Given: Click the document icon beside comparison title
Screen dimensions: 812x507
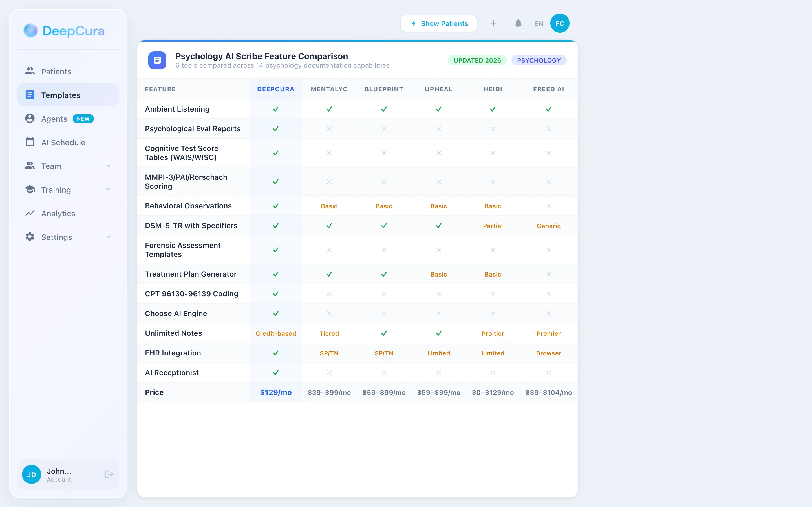Looking at the screenshot, I should 157,60.
